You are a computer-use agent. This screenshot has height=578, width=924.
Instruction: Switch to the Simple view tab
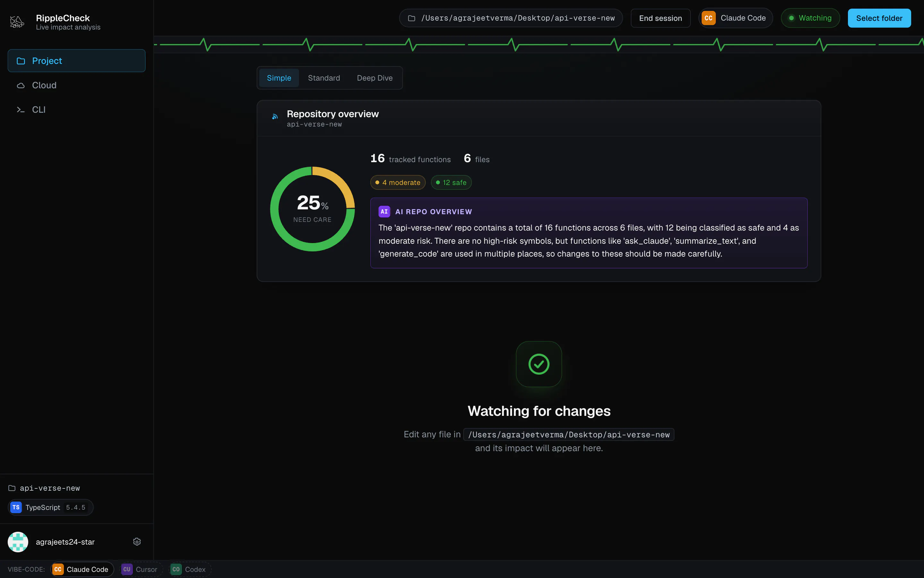pos(279,78)
